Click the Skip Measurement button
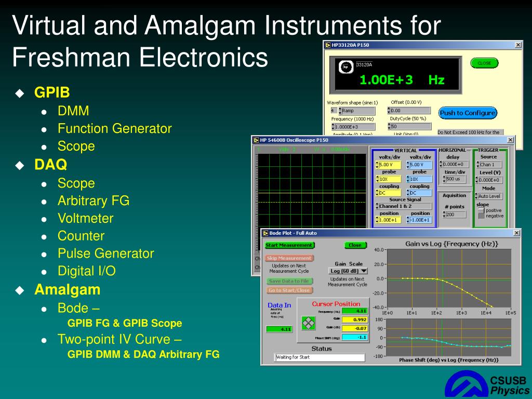This screenshot has width=532, height=399. tap(289, 258)
